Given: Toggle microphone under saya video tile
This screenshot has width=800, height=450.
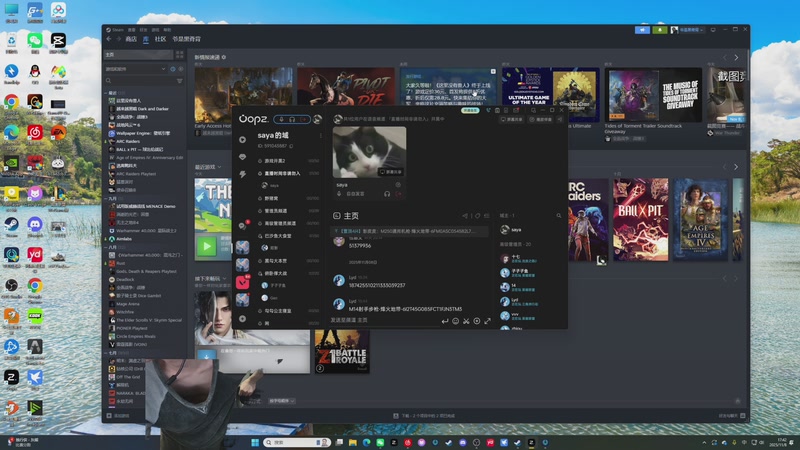Looking at the screenshot, I should pyautogui.click(x=339, y=194).
